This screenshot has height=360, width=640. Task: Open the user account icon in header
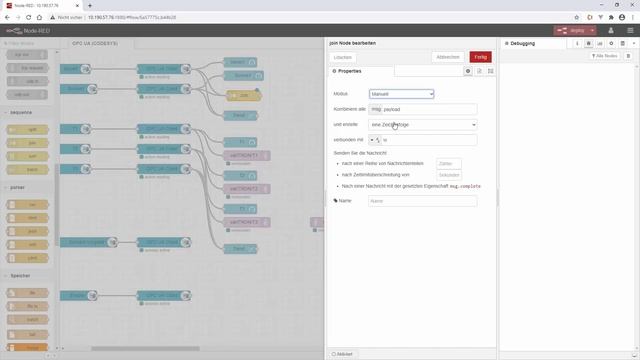pos(611,31)
